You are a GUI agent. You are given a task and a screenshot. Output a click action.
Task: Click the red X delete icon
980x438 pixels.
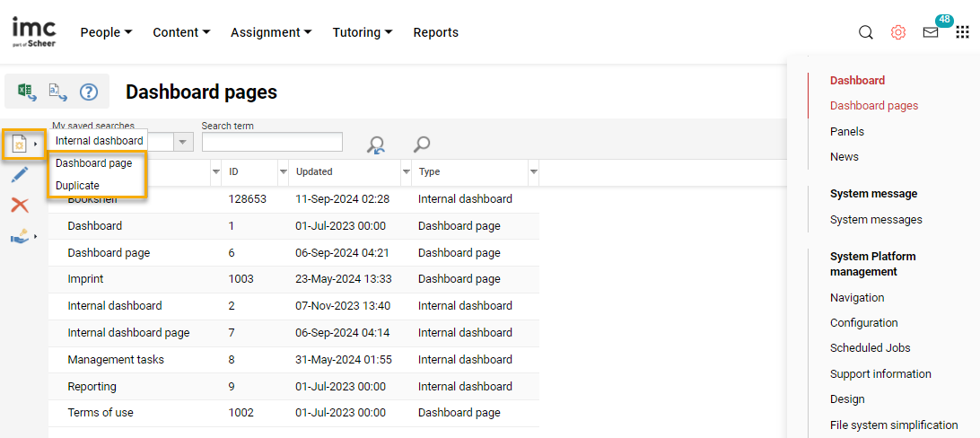tap(20, 206)
